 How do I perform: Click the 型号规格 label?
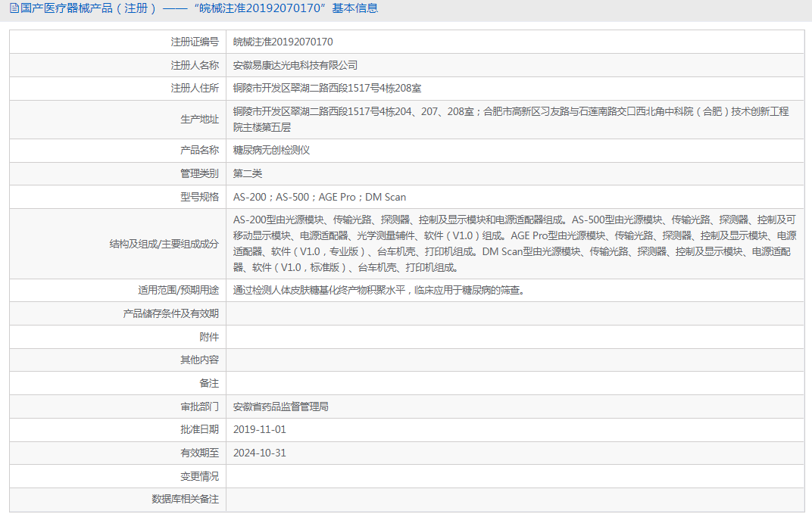click(199, 197)
